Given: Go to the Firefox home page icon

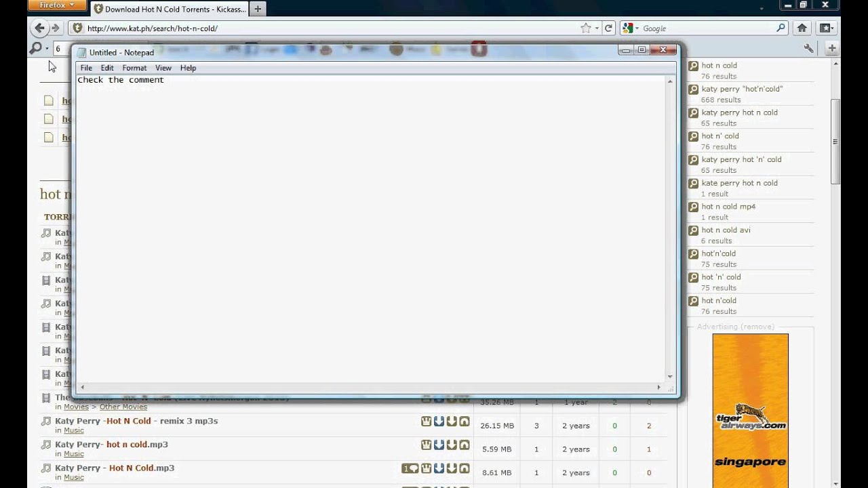Looking at the screenshot, I should [x=802, y=28].
